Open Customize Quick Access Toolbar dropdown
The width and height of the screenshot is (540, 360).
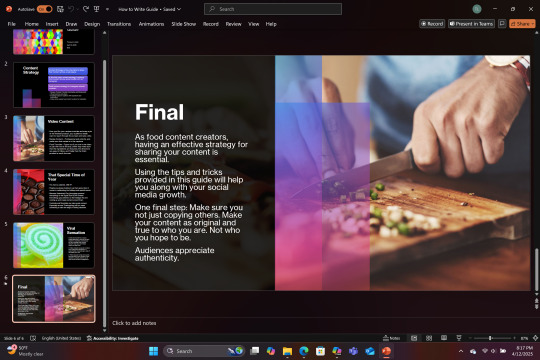click(107, 9)
